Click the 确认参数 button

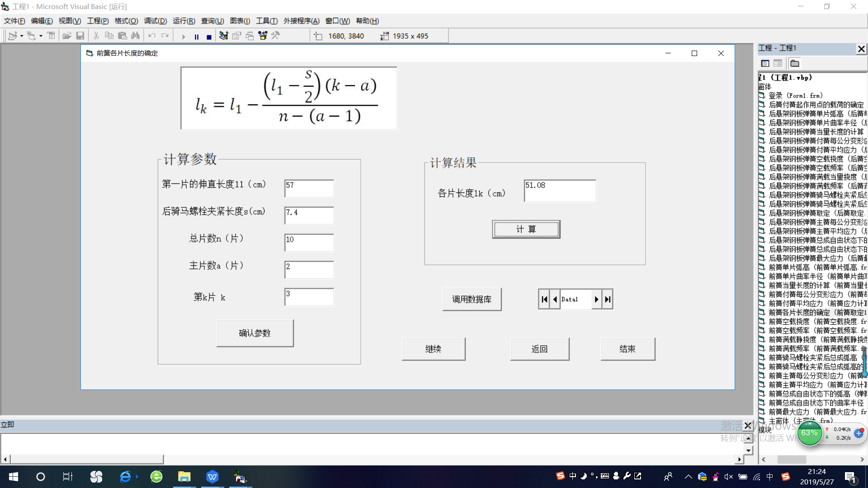point(255,333)
